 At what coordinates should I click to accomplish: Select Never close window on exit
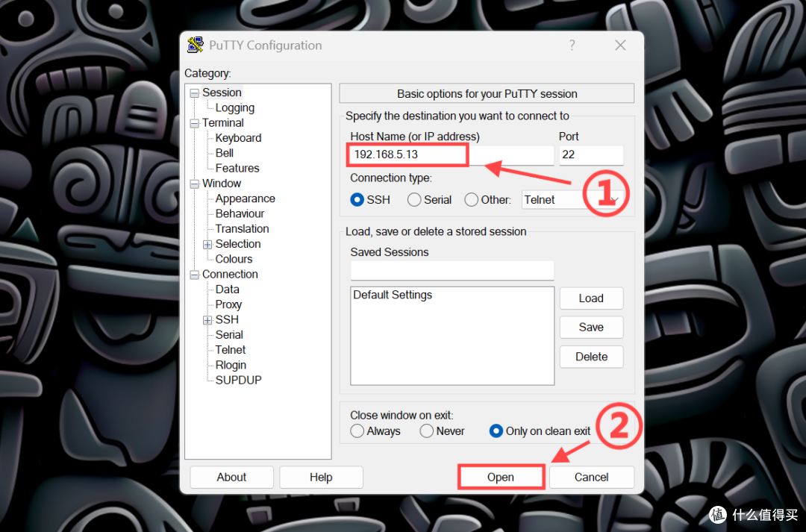coord(426,431)
